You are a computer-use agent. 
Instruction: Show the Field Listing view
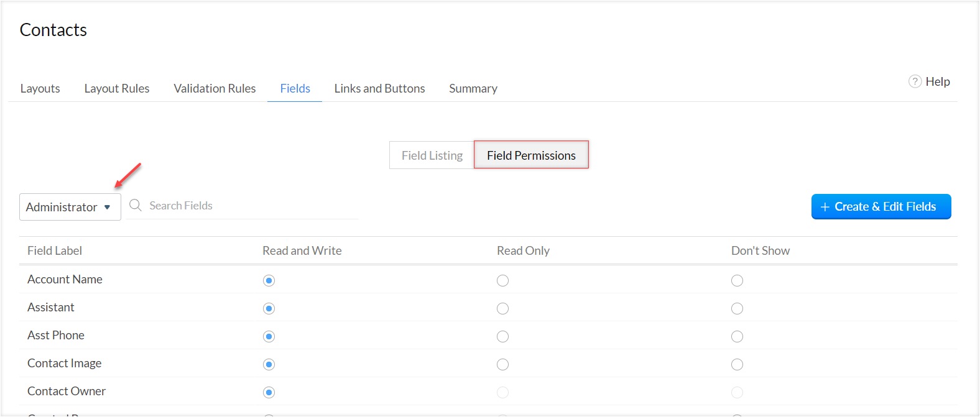click(432, 155)
